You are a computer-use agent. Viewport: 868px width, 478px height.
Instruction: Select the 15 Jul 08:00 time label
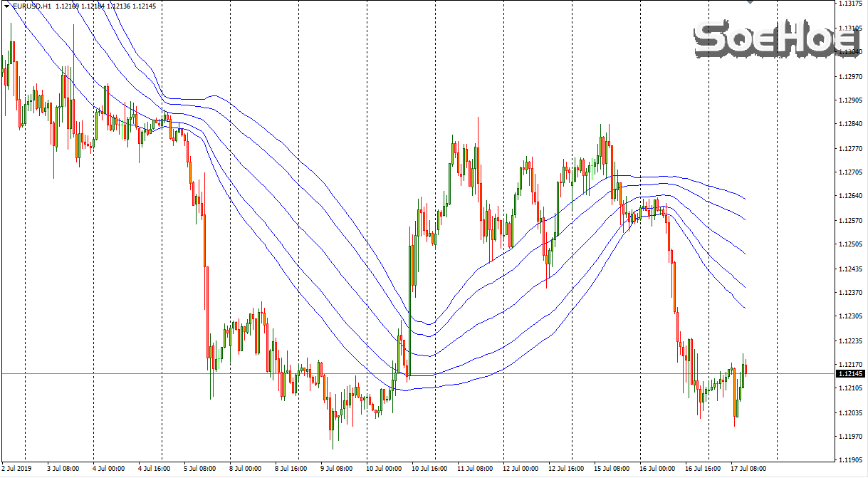(x=611, y=469)
